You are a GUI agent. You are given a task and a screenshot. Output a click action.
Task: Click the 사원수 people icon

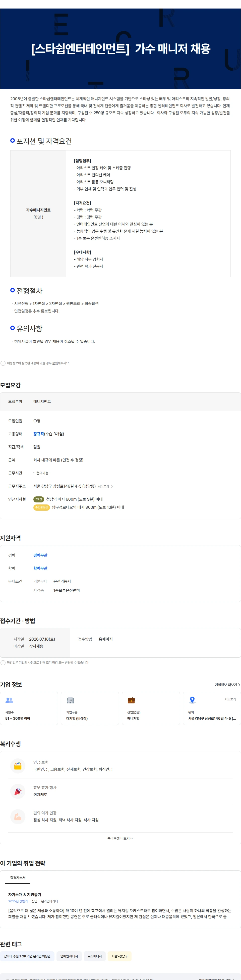point(9,700)
